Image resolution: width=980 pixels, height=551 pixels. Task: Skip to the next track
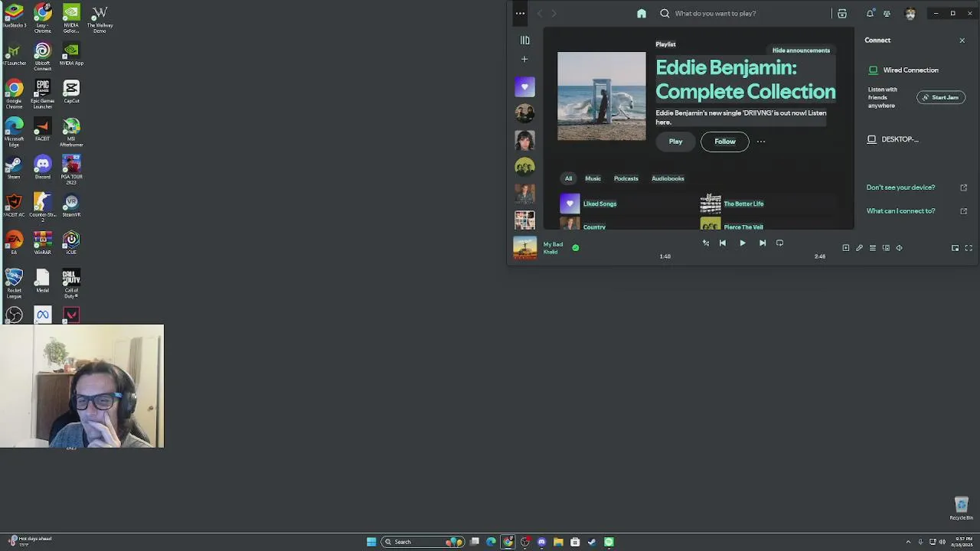point(763,243)
